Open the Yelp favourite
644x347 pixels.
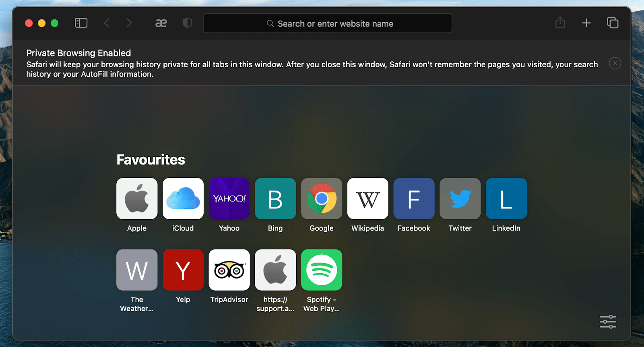(x=183, y=270)
